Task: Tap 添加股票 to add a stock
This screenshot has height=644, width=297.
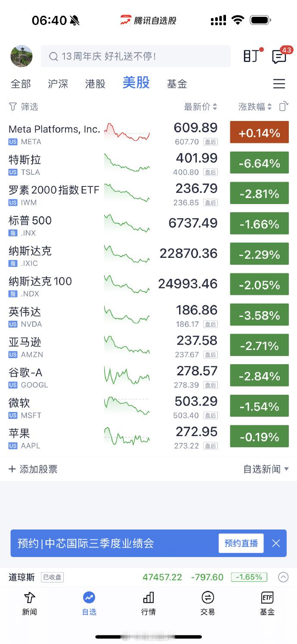Action: [33, 469]
